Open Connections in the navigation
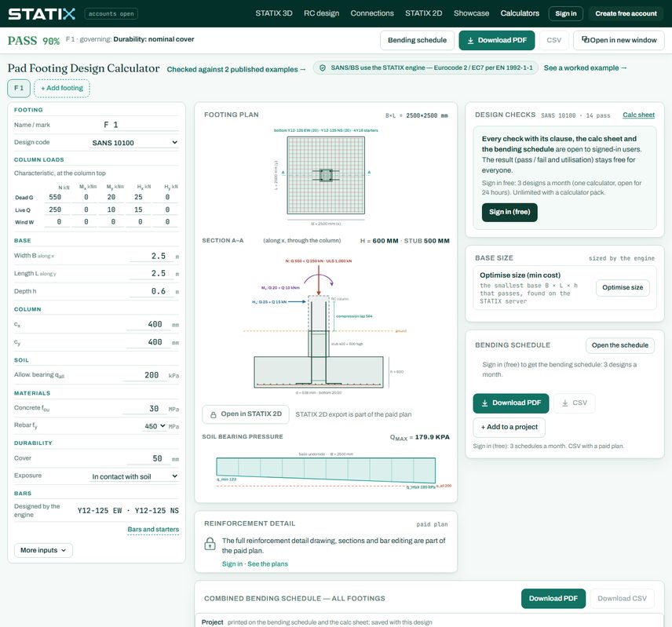 (372, 13)
